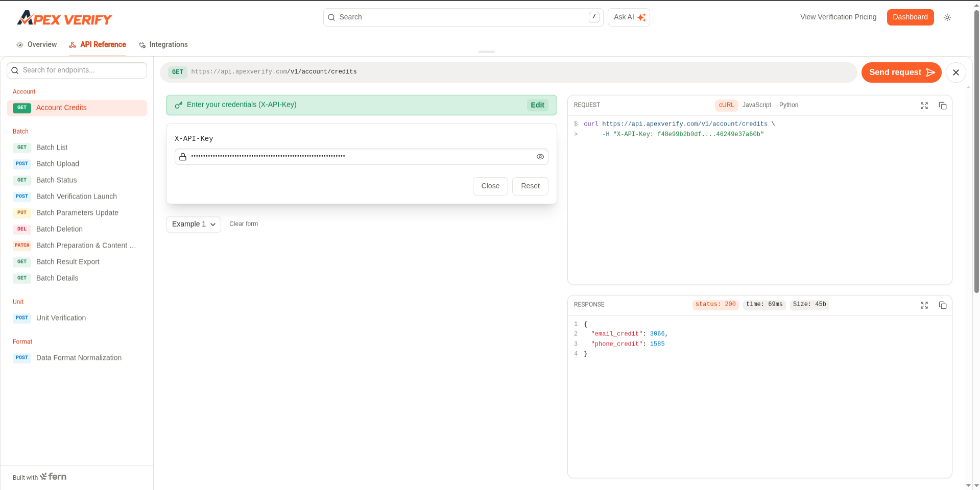This screenshot has height=490, width=980.
Task: Open Batch Preparation & Content endpoint
Action: coord(77,246)
